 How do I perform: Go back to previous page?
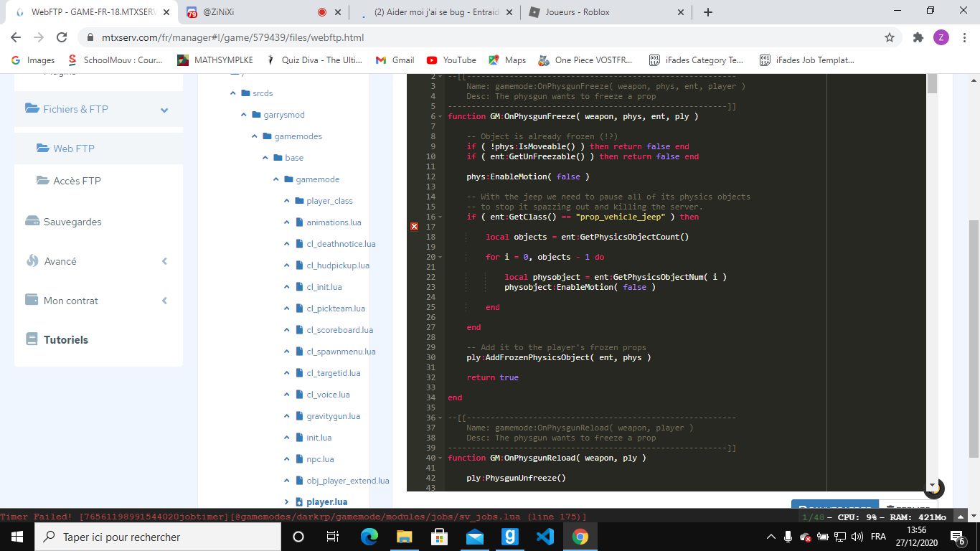[16, 37]
